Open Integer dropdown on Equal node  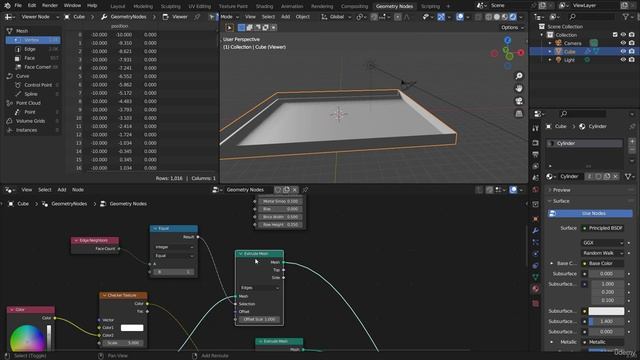point(174,247)
